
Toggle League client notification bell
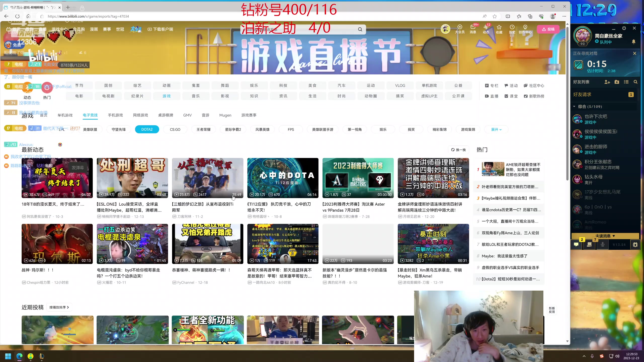(x=634, y=42)
